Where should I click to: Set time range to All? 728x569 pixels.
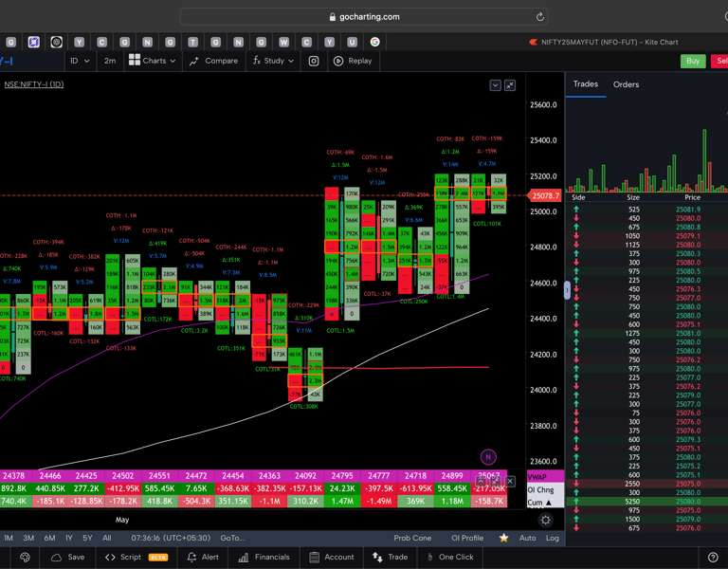107,538
